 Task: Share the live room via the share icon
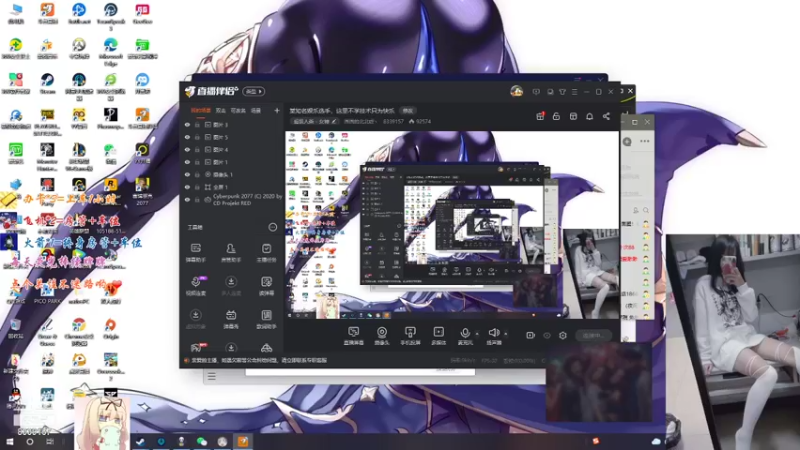(606, 116)
